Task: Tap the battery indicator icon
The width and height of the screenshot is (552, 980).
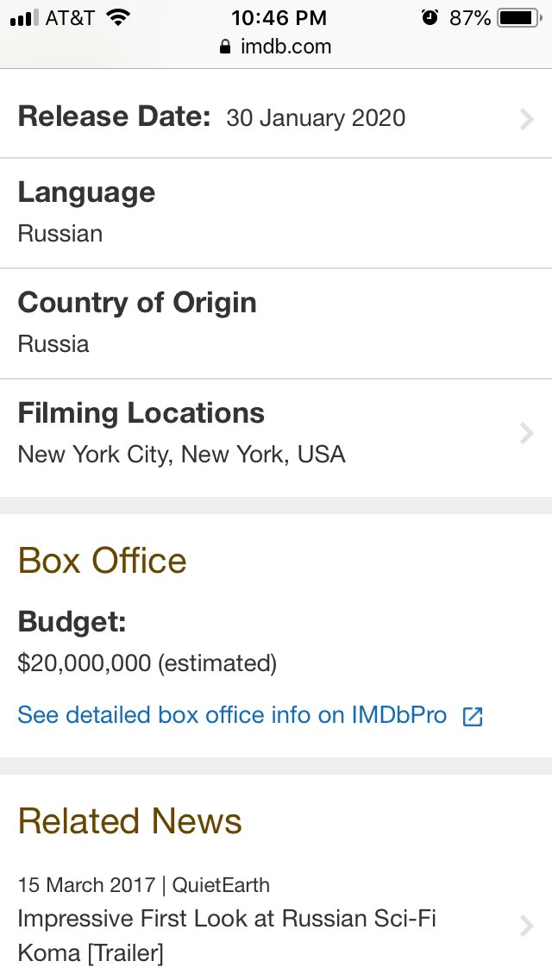Action: [x=519, y=18]
